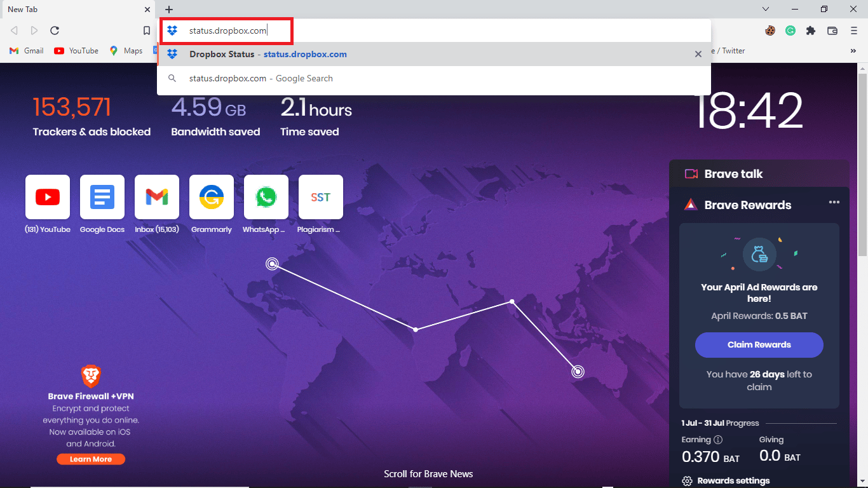Viewport: 868px width, 488px height.
Task: Open the Brave Wallet icon
Action: point(832,30)
